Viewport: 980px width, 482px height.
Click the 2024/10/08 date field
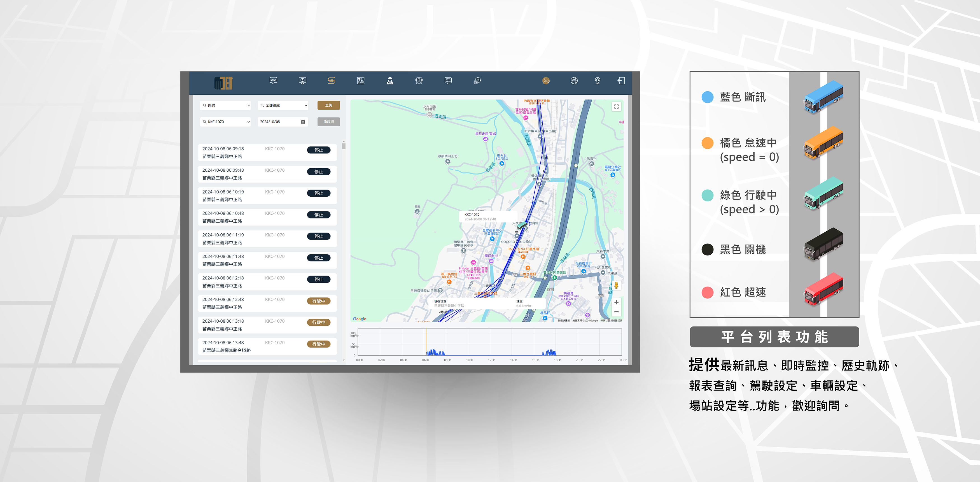click(x=283, y=122)
